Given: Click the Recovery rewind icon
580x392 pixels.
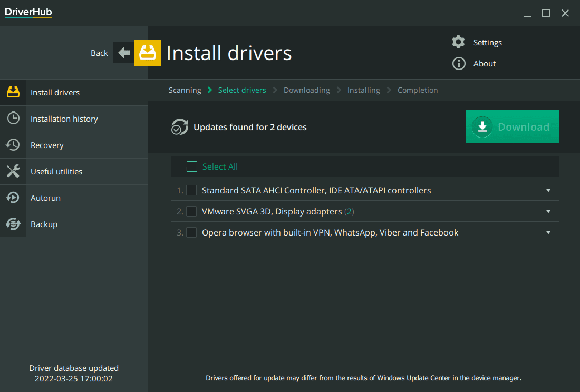Looking at the screenshot, I should (x=13, y=145).
